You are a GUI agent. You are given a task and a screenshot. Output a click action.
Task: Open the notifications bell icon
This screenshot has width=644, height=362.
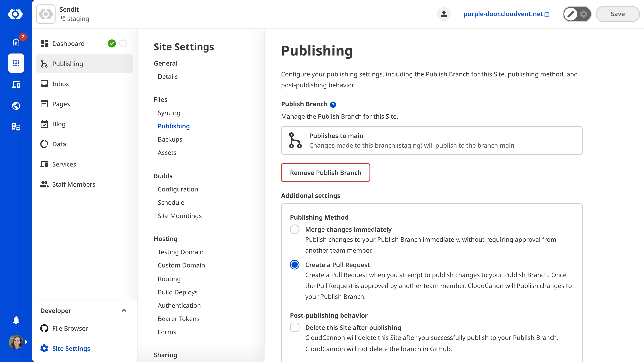coord(16,320)
